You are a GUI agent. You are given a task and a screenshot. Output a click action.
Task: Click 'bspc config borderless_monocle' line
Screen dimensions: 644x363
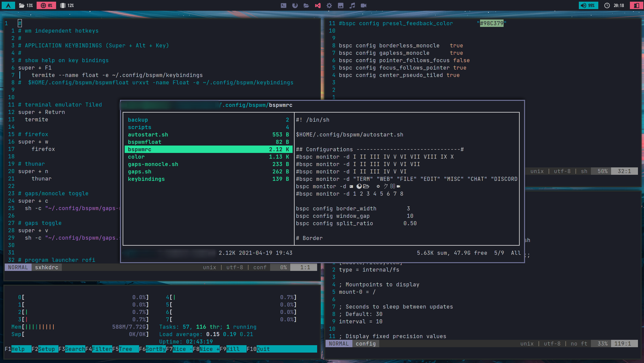401,46
